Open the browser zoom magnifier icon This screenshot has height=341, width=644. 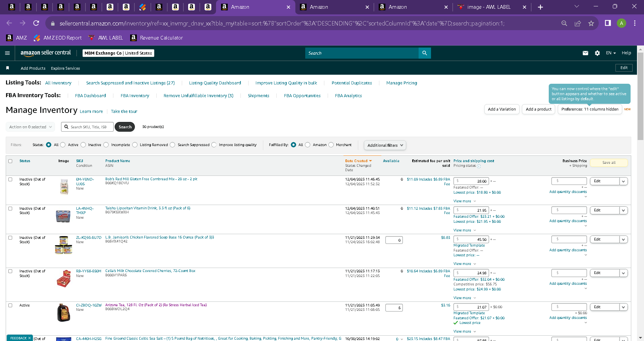point(564,23)
